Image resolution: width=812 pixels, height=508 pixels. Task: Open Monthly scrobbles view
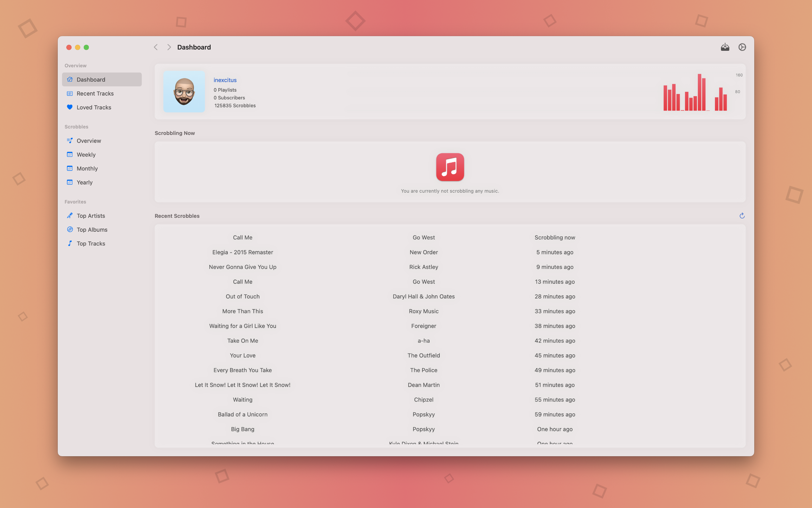[102, 168]
